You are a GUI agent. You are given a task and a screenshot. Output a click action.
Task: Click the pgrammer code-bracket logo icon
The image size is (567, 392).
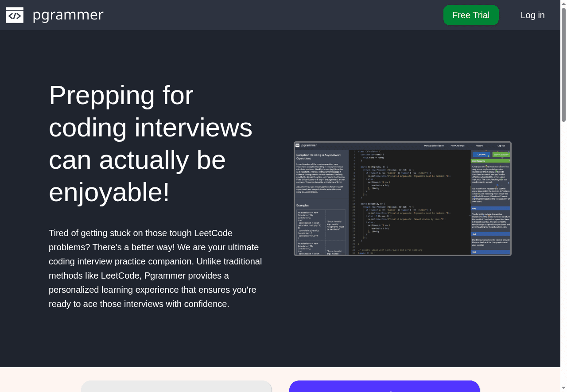pos(15,15)
